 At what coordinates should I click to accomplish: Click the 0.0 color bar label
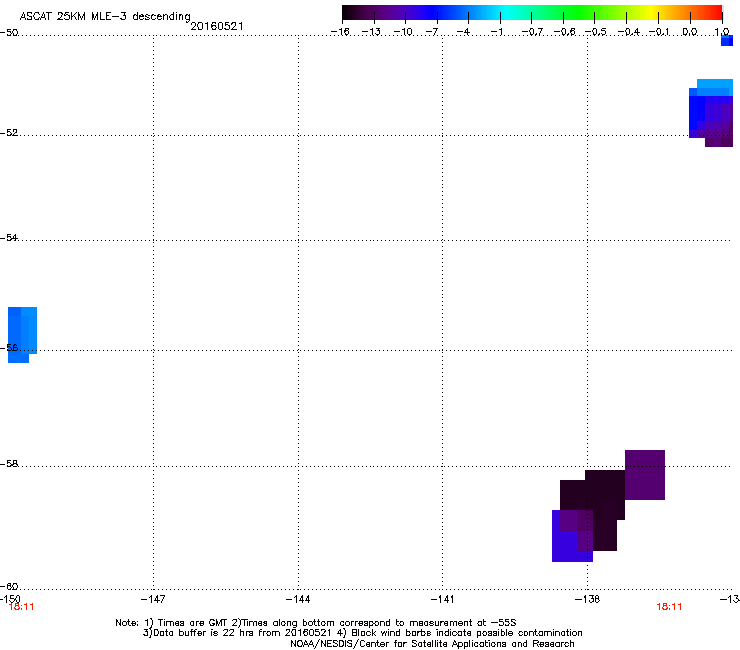click(690, 32)
